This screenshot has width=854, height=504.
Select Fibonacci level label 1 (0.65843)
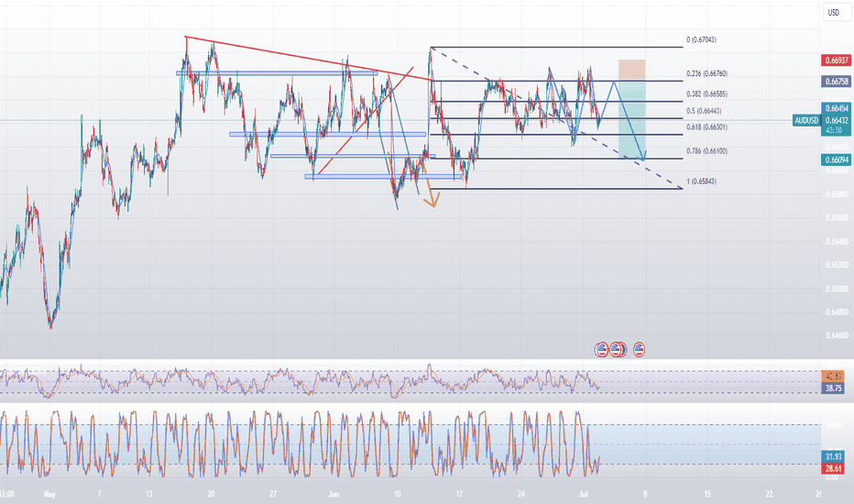tap(701, 181)
